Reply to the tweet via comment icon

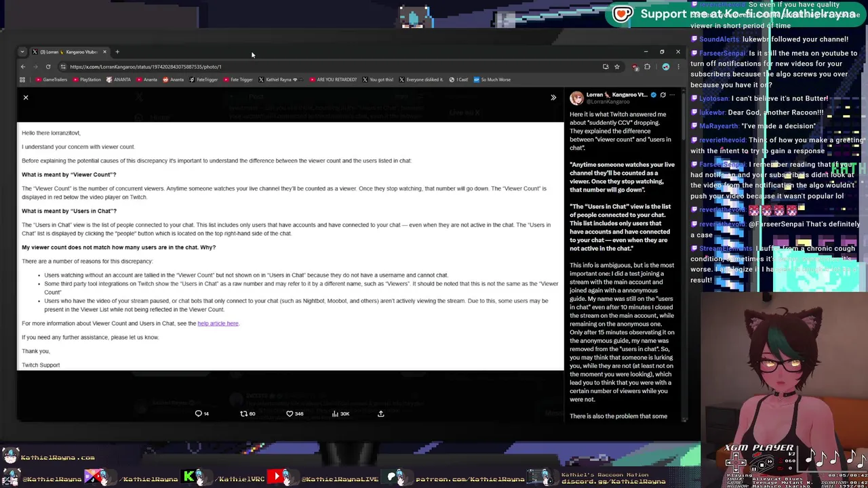[x=201, y=413]
